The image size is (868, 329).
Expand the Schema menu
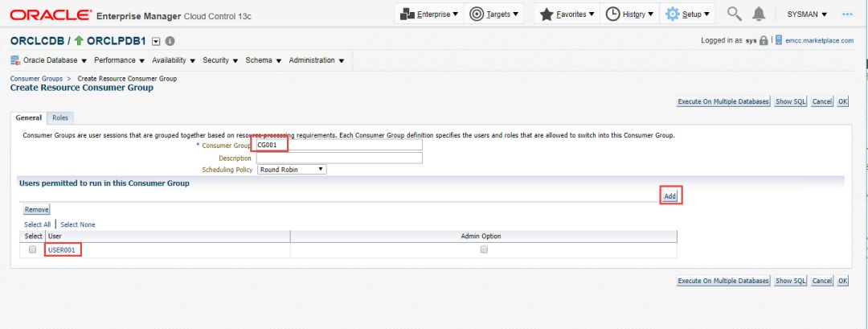[264, 60]
